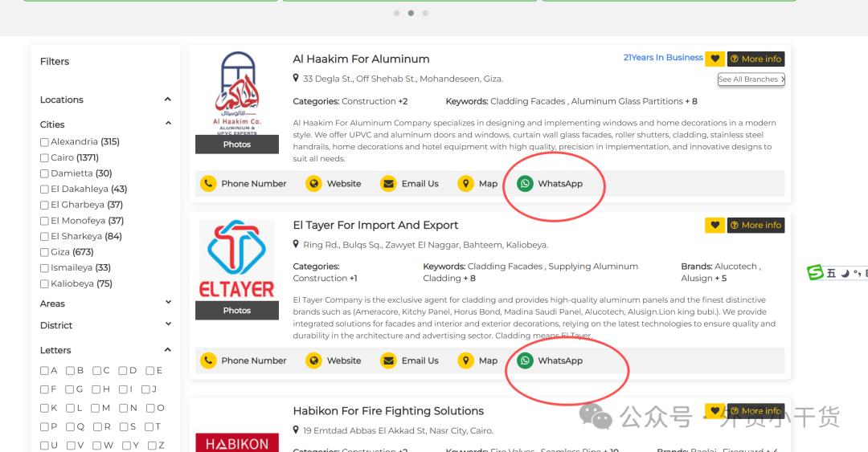Check the Giza (673) city filter

pos(44,252)
